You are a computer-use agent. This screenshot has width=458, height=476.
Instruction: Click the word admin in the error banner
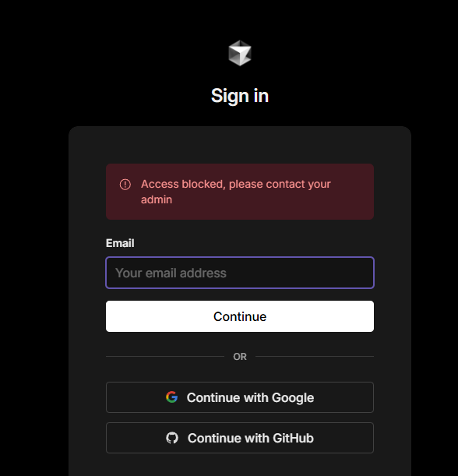157,199
